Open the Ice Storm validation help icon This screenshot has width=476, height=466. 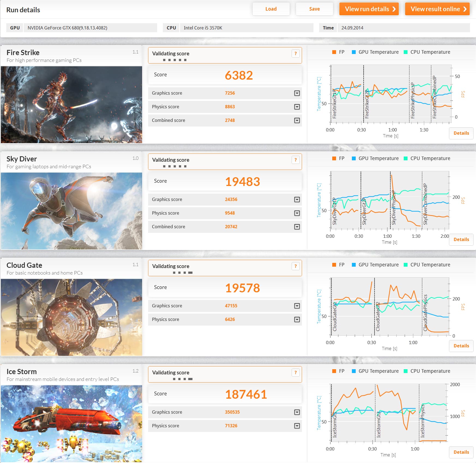[x=295, y=373]
